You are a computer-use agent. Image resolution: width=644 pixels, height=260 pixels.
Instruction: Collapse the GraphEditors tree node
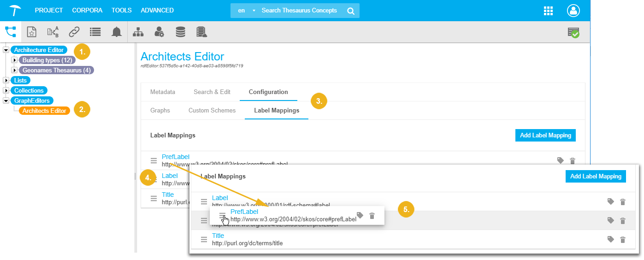(x=6, y=100)
